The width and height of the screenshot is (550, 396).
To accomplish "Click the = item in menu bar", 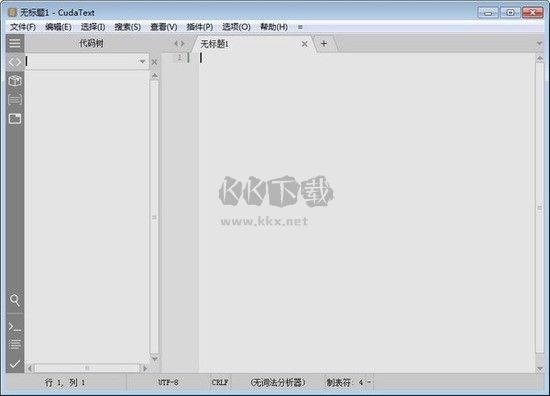I will [300, 27].
